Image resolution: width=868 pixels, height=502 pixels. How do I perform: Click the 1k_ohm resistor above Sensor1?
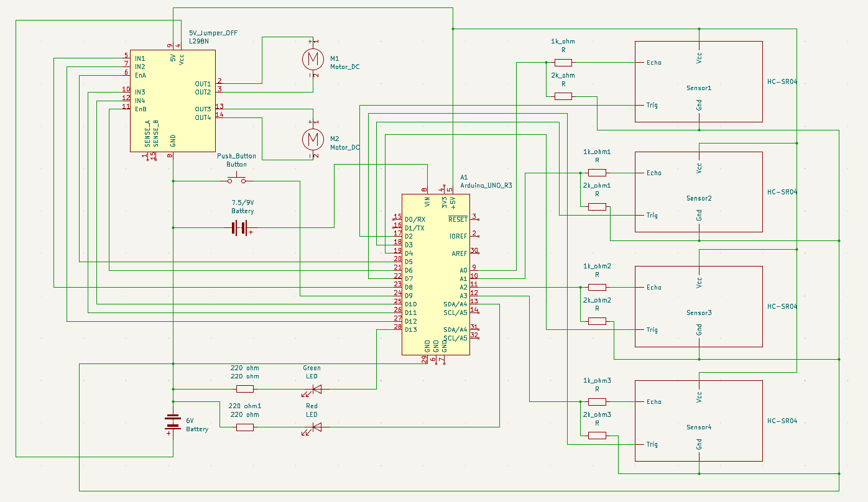[563, 62]
